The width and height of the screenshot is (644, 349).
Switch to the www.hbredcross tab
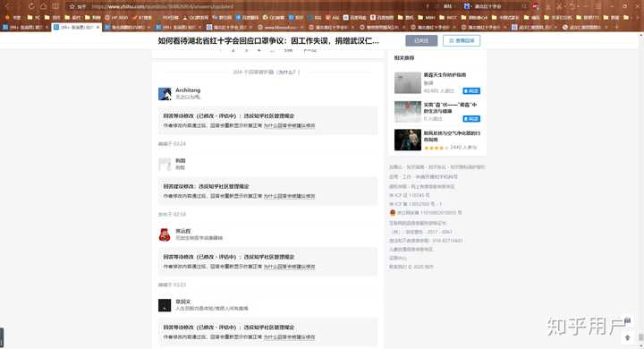[x=280, y=27]
